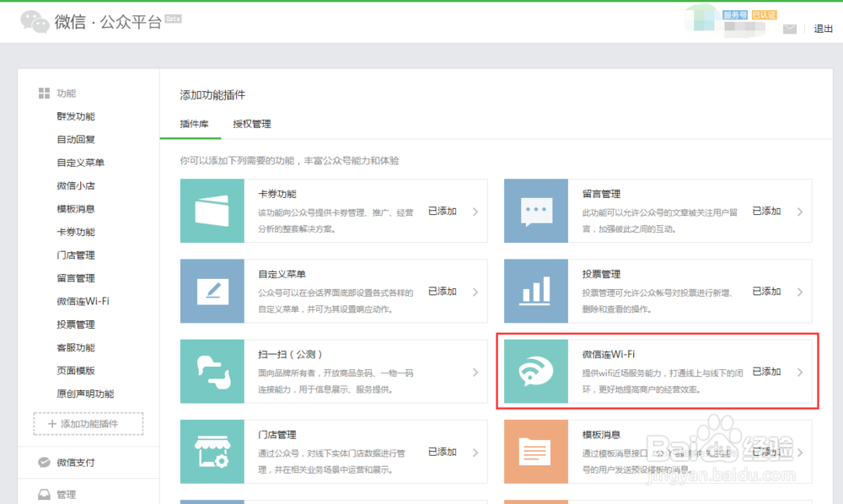The width and height of the screenshot is (843, 504).
Task: Click 已添加 status on 卡券功能 card
Action: coord(443,212)
